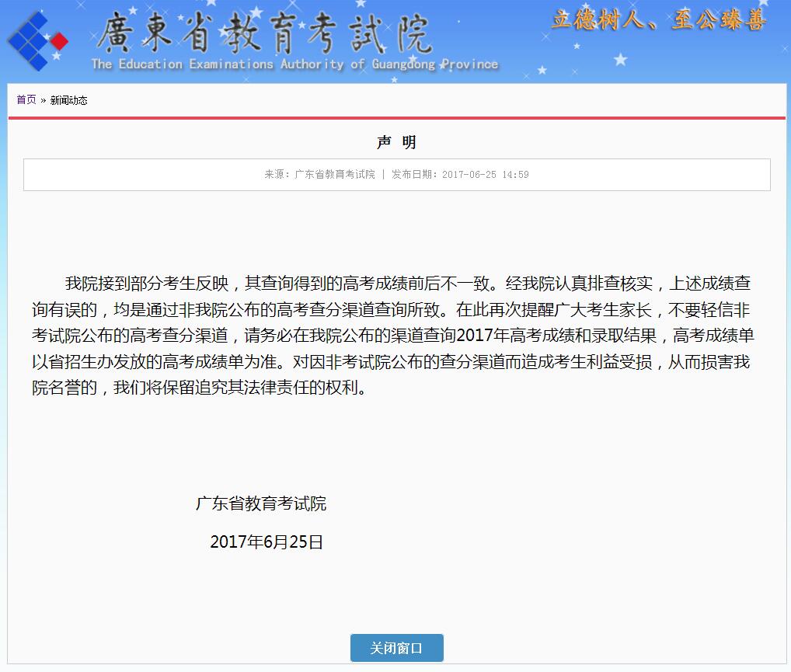This screenshot has height=672, width=791.
Task: Click the red divider line under the breadcrumb
Action: [x=396, y=118]
